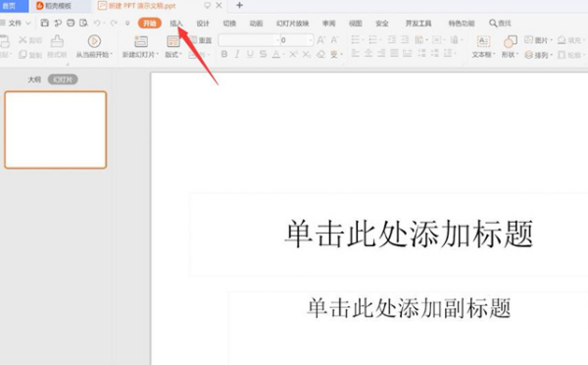Click the Shapes icon

point(510,41)
